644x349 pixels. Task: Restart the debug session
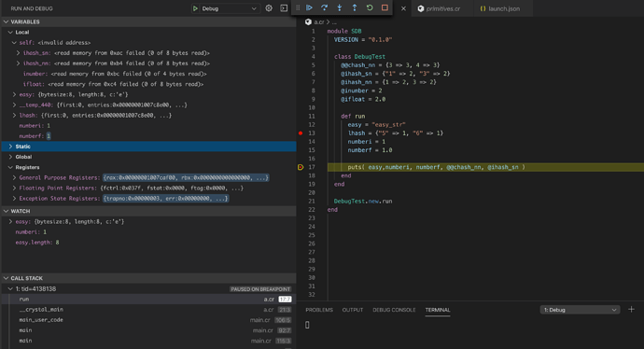(x=370, y=7)
